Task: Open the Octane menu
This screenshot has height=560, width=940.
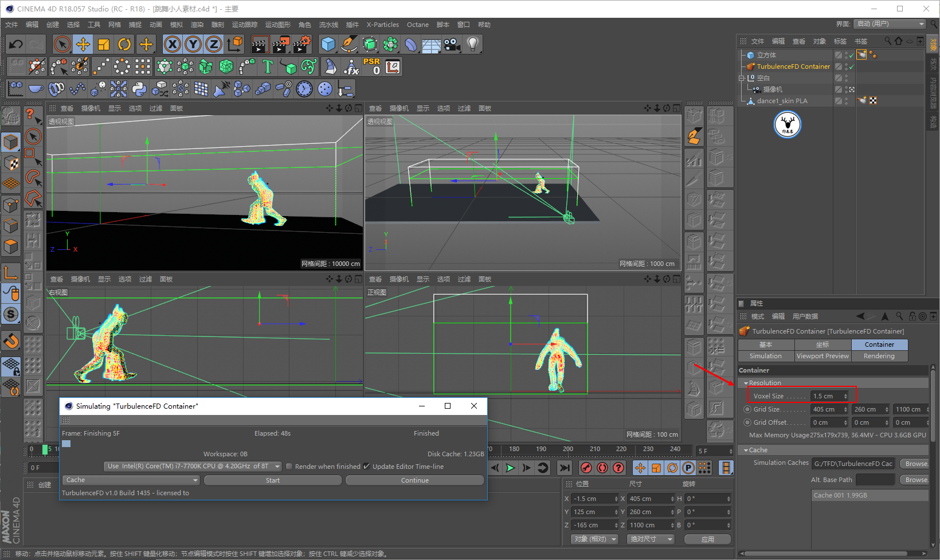Action: pos(418,25)
